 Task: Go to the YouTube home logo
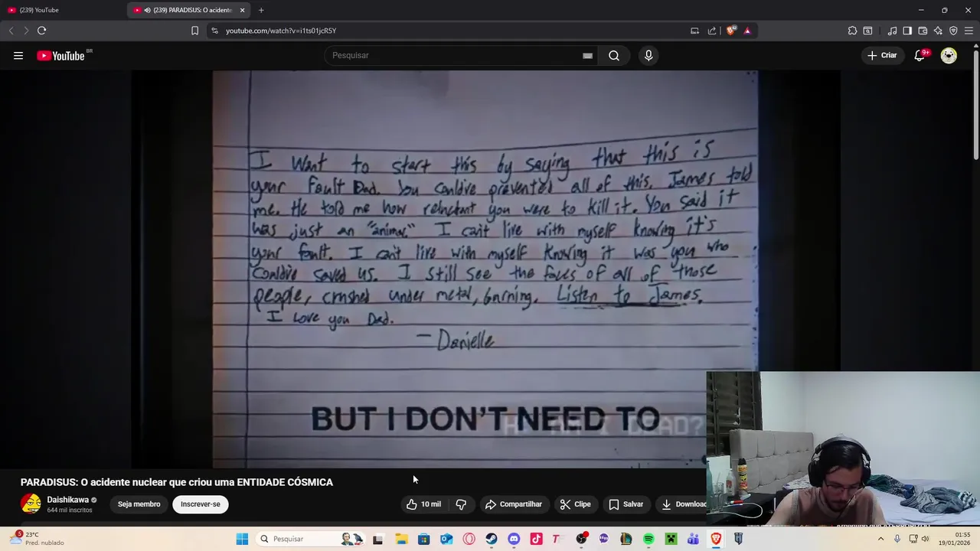(60, 55)
